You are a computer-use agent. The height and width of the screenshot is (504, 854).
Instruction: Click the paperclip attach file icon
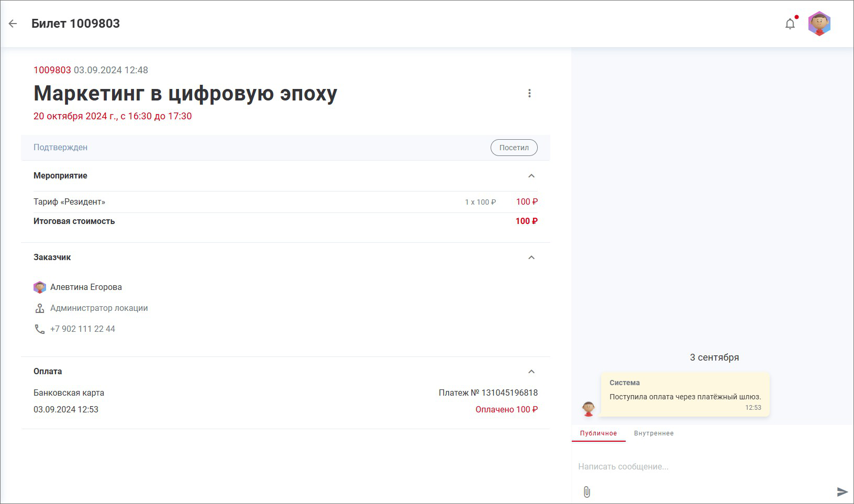586,492
